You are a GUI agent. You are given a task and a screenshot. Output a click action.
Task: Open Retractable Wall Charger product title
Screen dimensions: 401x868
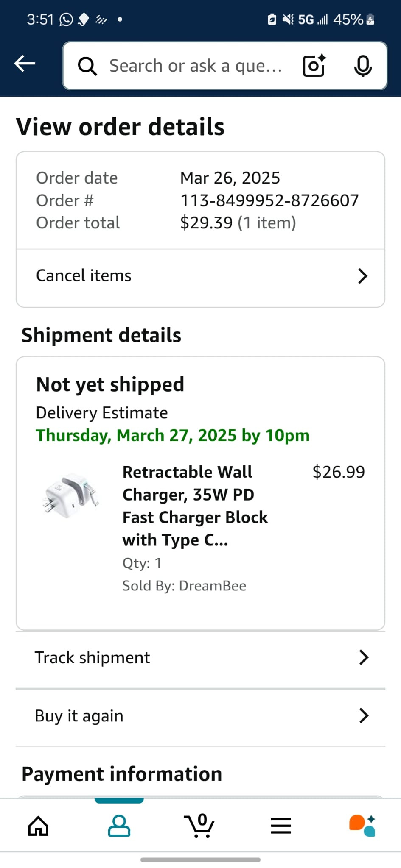195,506
